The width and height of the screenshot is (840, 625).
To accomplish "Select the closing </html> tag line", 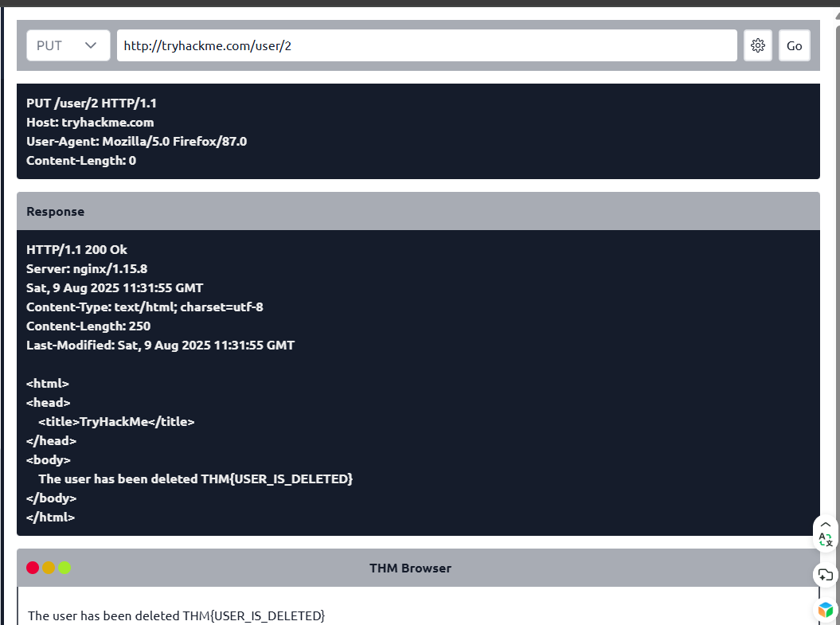I will [x=50, y=518].
